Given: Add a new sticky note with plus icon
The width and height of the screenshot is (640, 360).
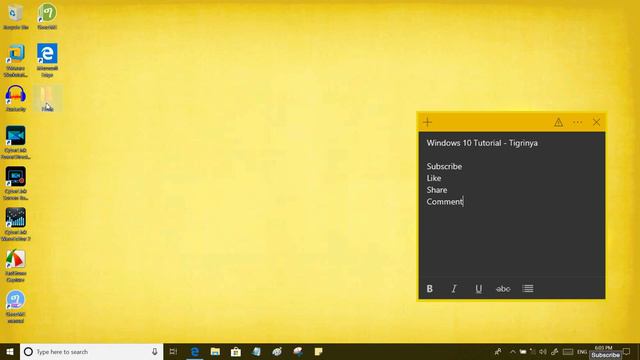Looking at the screenshot, I should pyautogui.click(x=427, y=122).
